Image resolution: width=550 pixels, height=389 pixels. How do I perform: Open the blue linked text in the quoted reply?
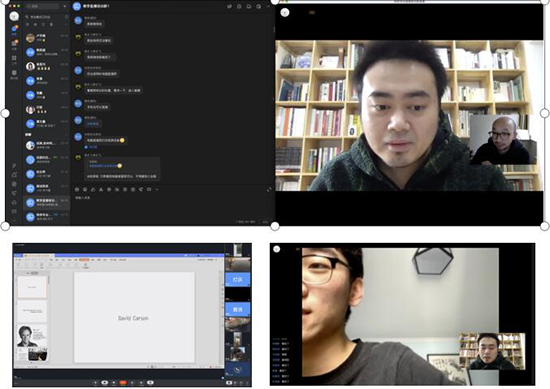(103, 166)
